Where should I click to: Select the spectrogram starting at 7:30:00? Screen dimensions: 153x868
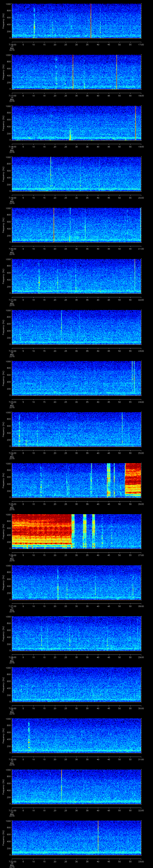(x=76, y=736)
